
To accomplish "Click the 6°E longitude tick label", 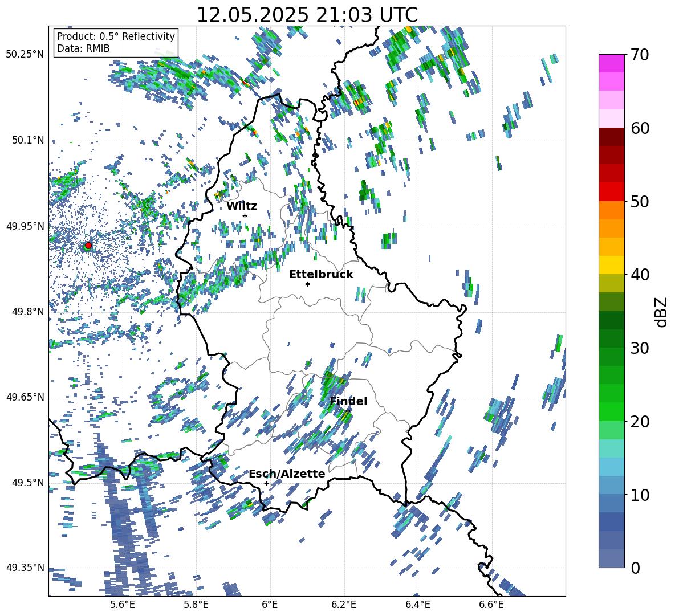I will tap(270, 605).
